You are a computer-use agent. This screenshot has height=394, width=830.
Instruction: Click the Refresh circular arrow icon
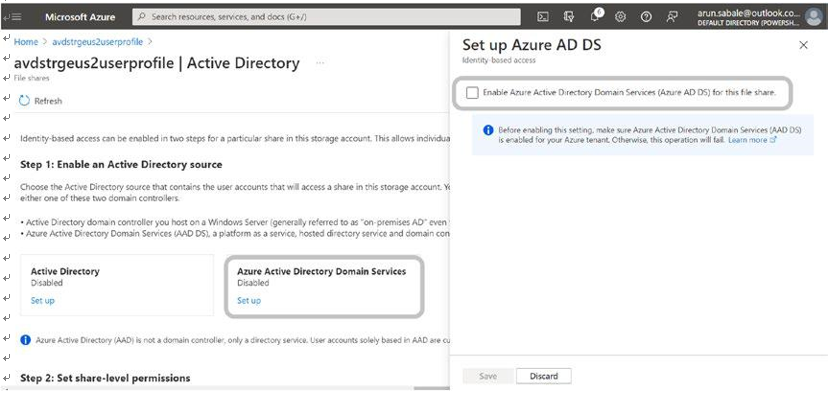[24, 100]
